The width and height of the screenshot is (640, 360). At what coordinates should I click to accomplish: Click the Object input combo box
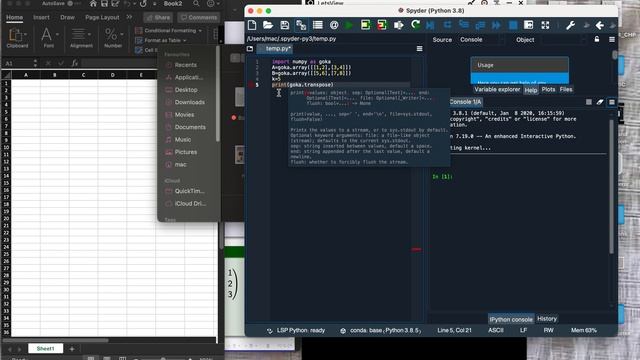(x=565, y=40)
